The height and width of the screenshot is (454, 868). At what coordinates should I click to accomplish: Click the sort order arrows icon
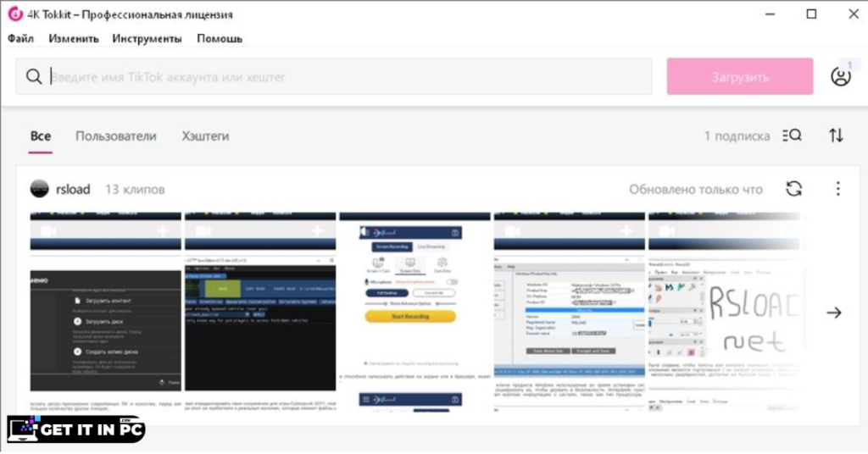(x=836, y=136)
